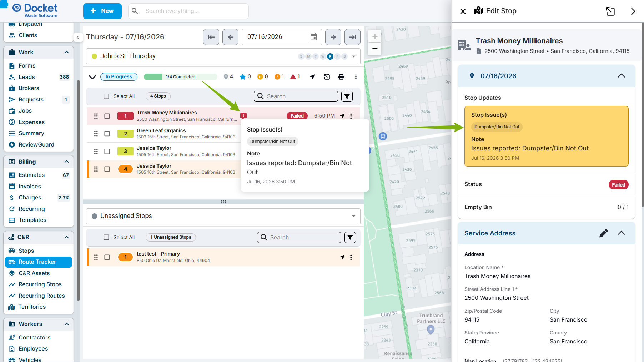Screen dimensions: 644x362
Task: Click the In Progress status badge
Action: pyautogui.click(x=119, y=77)
